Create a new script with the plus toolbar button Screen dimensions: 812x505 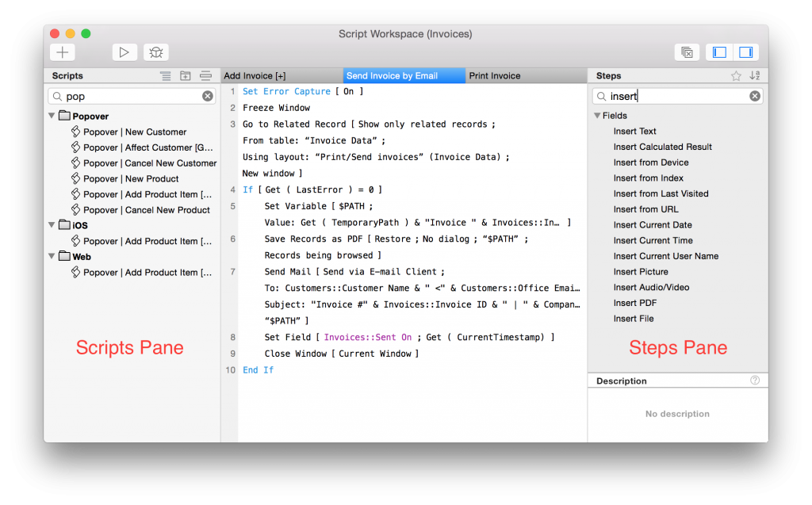pyautogui.click(x=62, y=52)
